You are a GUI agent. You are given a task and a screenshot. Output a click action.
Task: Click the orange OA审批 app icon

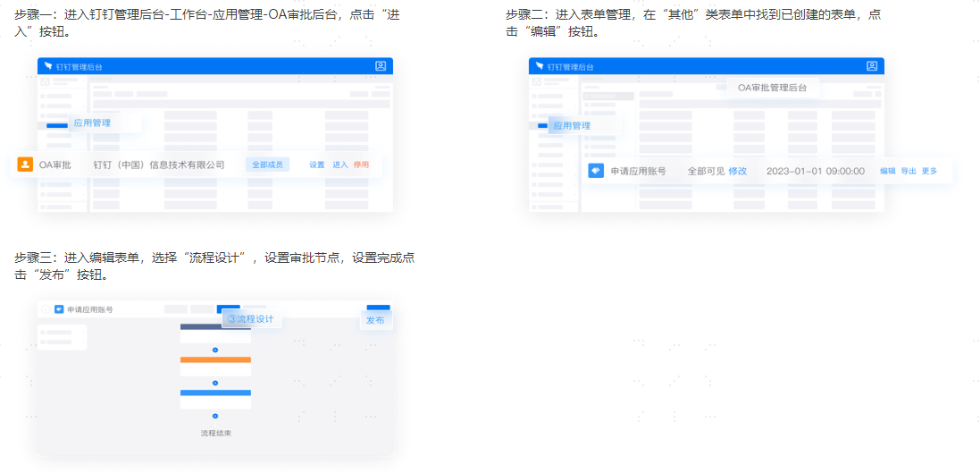click(25, 165)
